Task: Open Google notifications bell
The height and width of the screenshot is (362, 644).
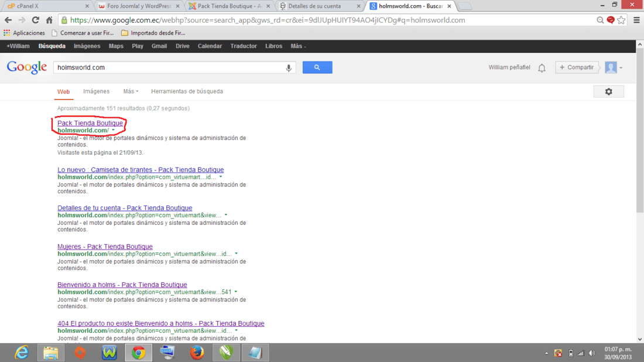Action: (542, 68)
